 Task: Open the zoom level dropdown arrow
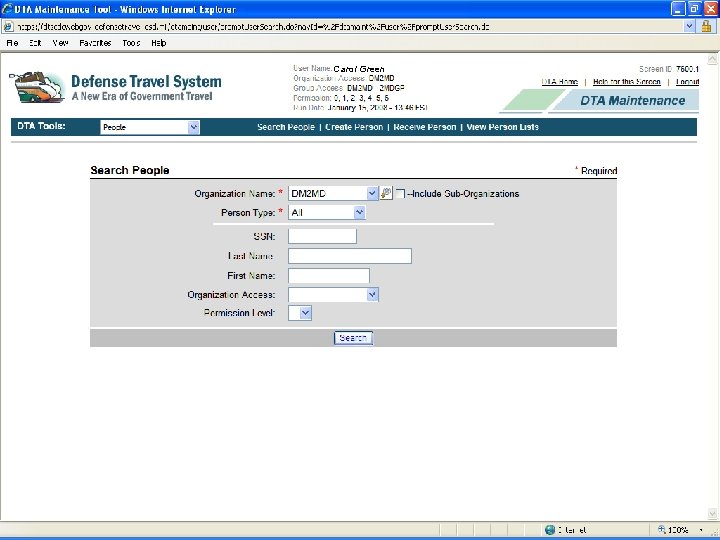tap(701, 530)
